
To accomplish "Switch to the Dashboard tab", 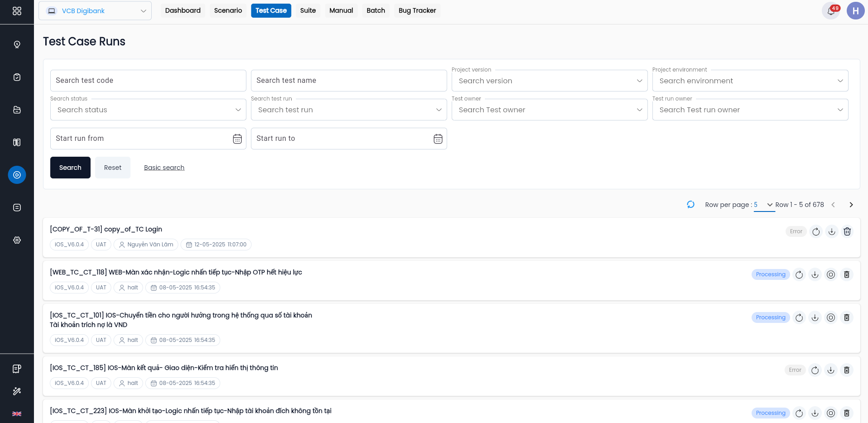I will 183,10.
